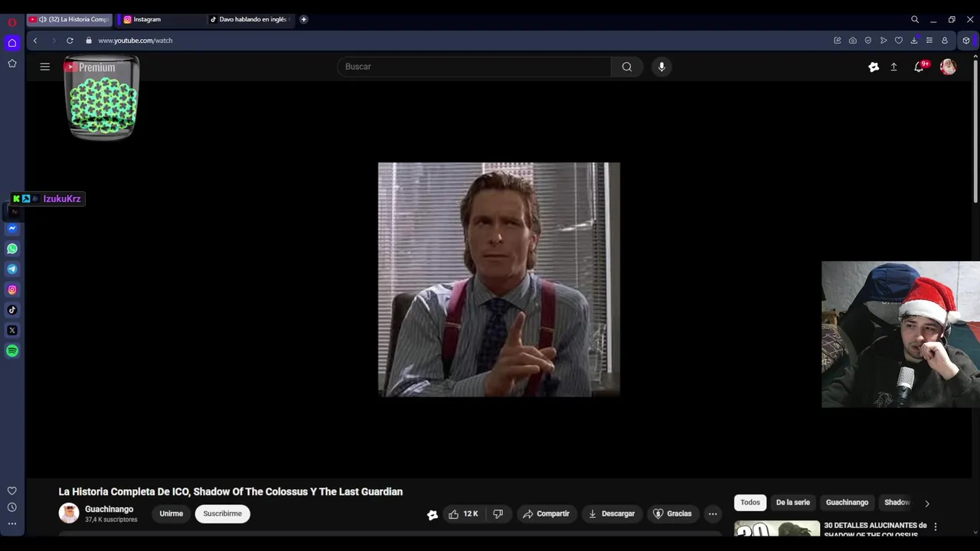Open browser profile account icon
The height and width of the screenshot is (551, 980).
point(945,41)
